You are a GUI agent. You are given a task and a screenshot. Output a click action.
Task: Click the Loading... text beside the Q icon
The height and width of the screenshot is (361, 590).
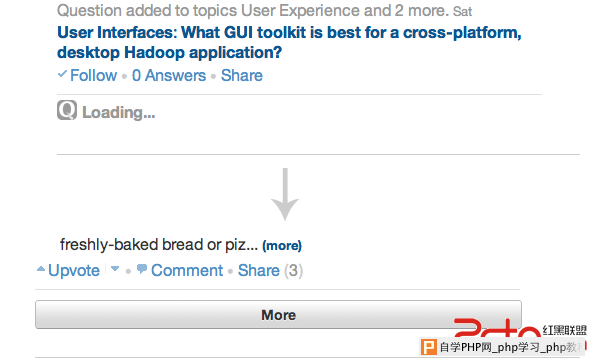point(119,112)
